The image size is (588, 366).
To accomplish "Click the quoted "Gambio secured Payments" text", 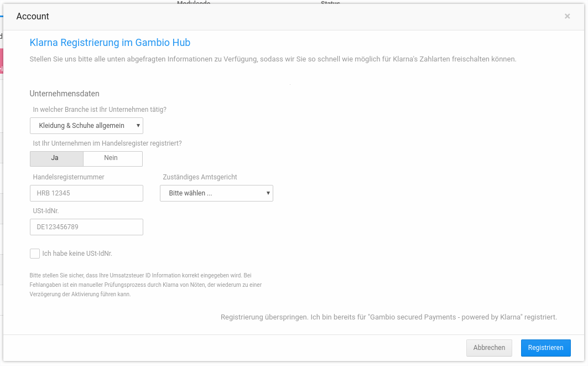I will point(412,317).
